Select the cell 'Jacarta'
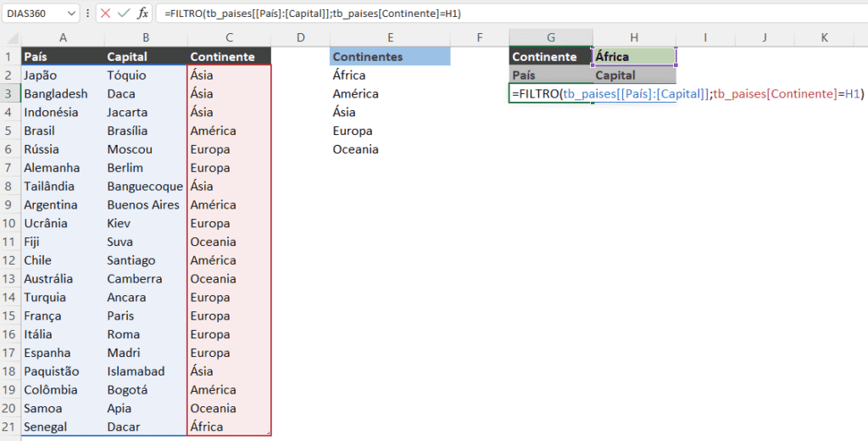 [146, 112]
